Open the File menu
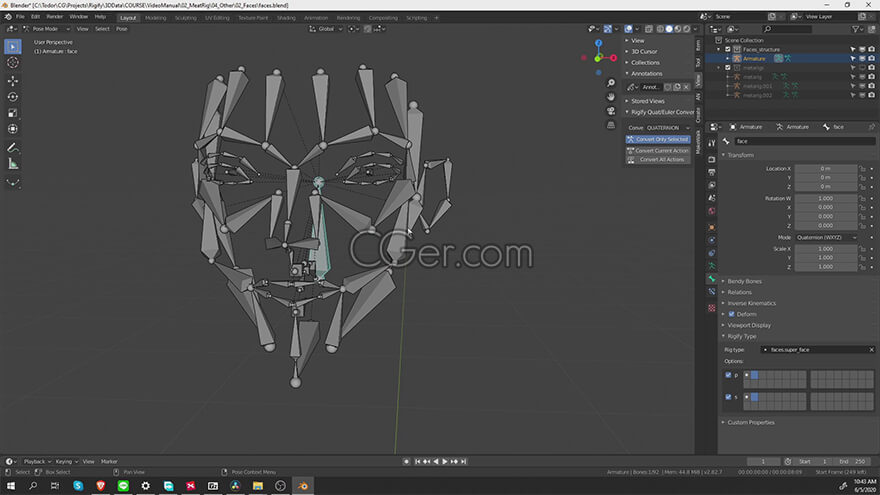 pyautogui.click(x=20, y=17)
